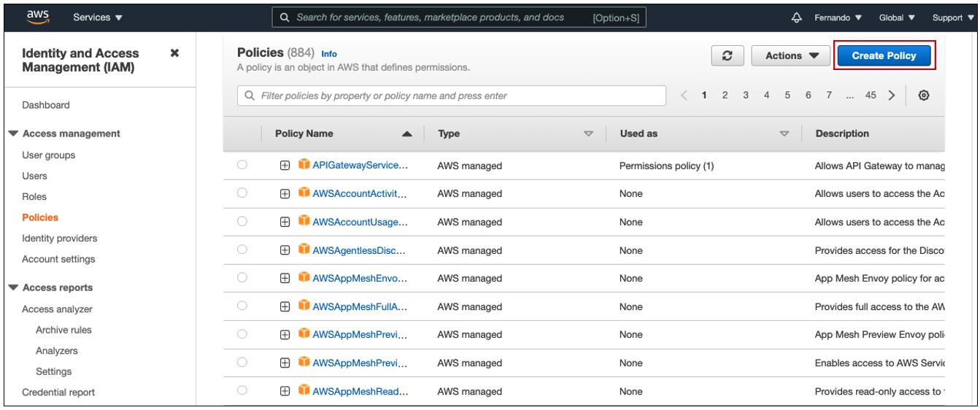Open Analyzers in the sidebar
Image resolution: width=980 pixels, height=410 pixels.
(57, 351)
